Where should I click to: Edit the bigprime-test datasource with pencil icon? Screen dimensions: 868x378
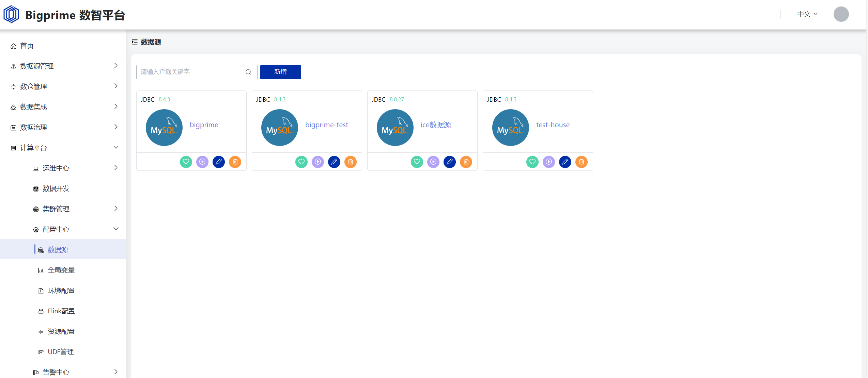click(334, 162)
